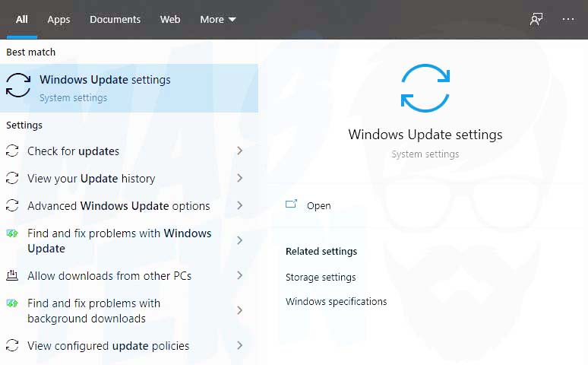The height and width of the screenshot is (365, 588).
Task: Open Storage settings related link
Action: [321, 277]
